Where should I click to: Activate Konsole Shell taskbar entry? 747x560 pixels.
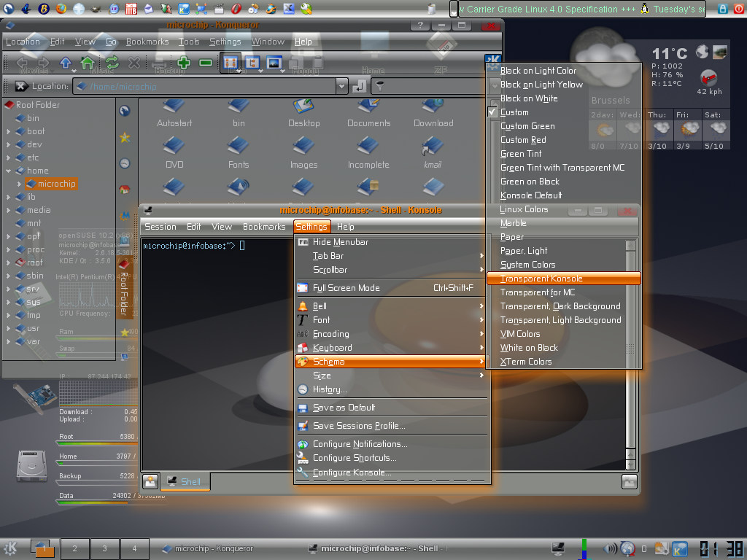click(x=376, y=548)
